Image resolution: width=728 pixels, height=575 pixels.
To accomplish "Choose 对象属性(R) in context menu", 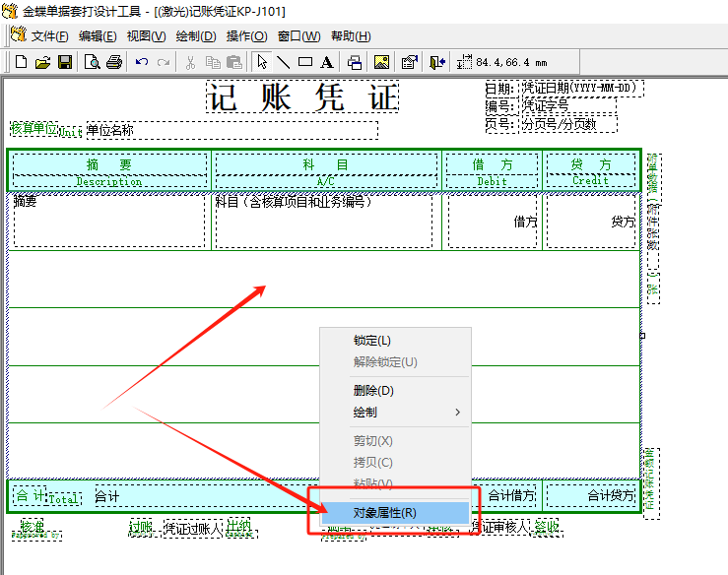I will coord(385,513).
